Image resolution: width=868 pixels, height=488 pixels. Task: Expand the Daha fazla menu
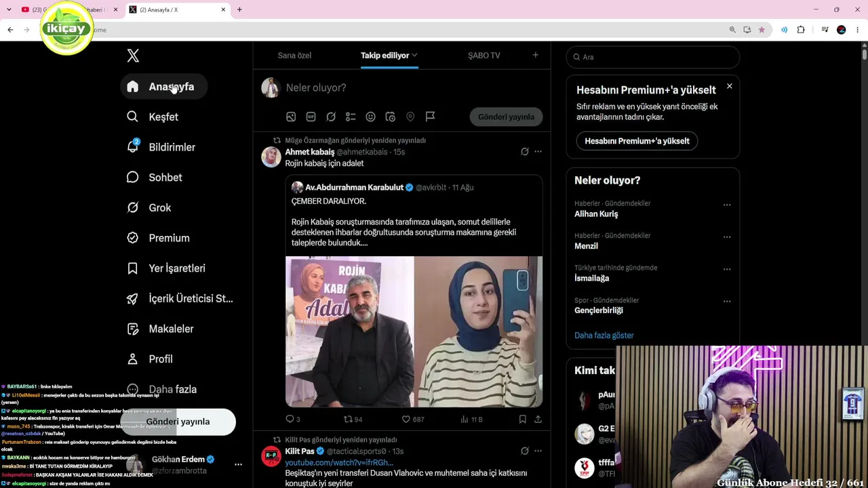[x=163, y=390]
